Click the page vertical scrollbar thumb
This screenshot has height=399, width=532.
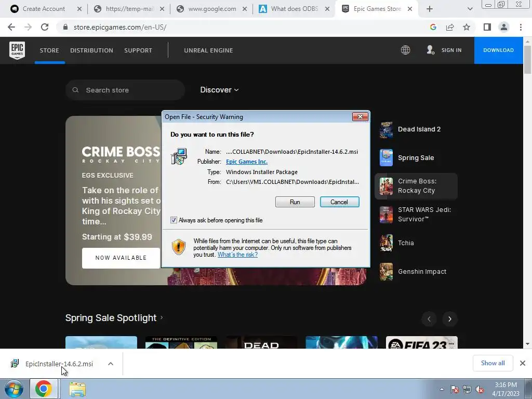pos(527,59)
